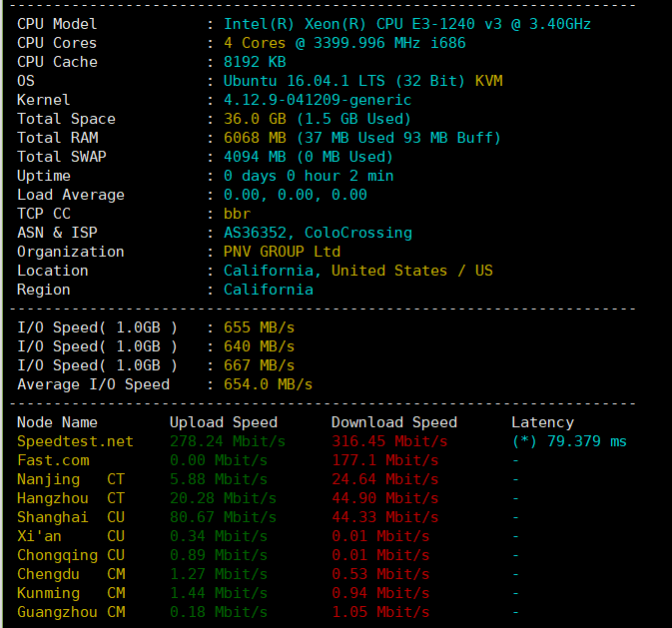Click the Guangzhou node name

pos(57,612)
